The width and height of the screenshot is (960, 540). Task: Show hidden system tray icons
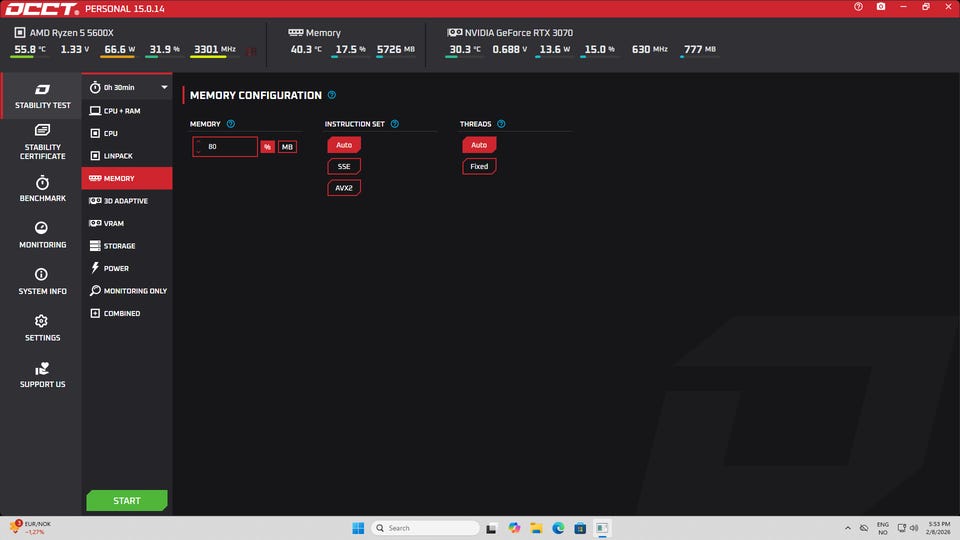[x=847, y=528]
